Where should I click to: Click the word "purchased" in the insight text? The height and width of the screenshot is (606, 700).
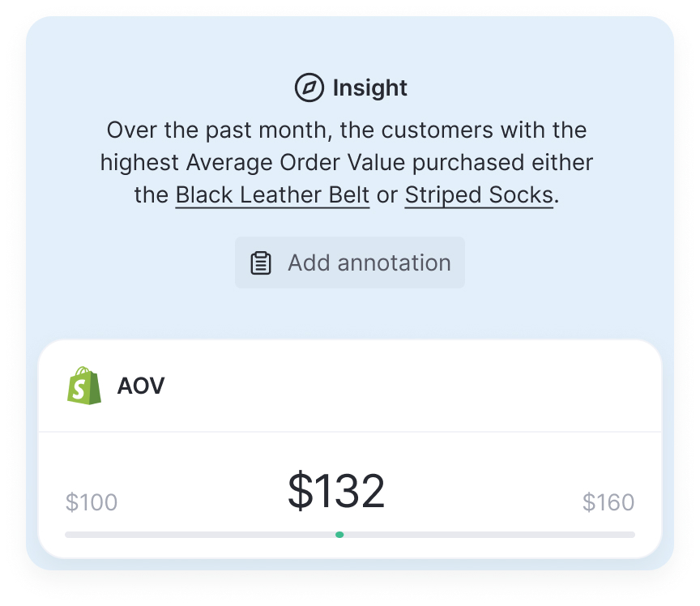(x=467, y=163)
